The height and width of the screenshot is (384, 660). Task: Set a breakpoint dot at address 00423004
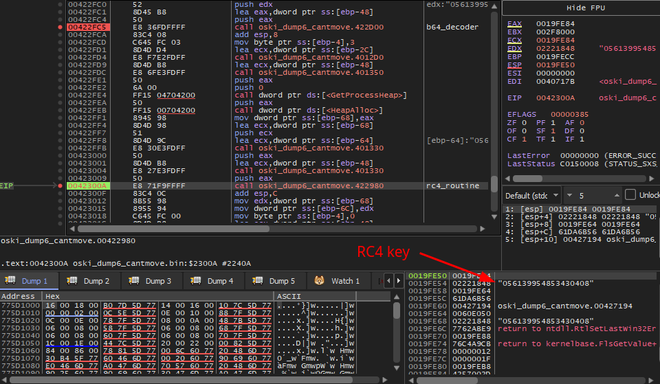[x=60, y=171]
